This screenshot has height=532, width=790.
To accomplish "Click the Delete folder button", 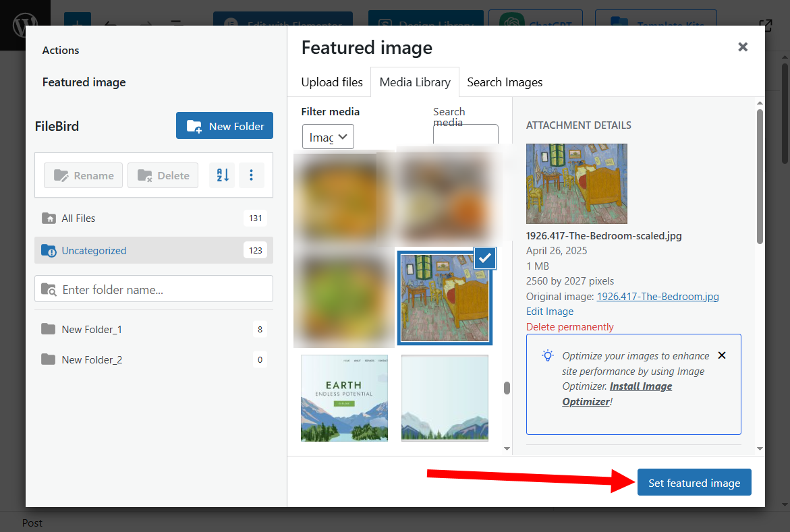I will coord(163,175).
